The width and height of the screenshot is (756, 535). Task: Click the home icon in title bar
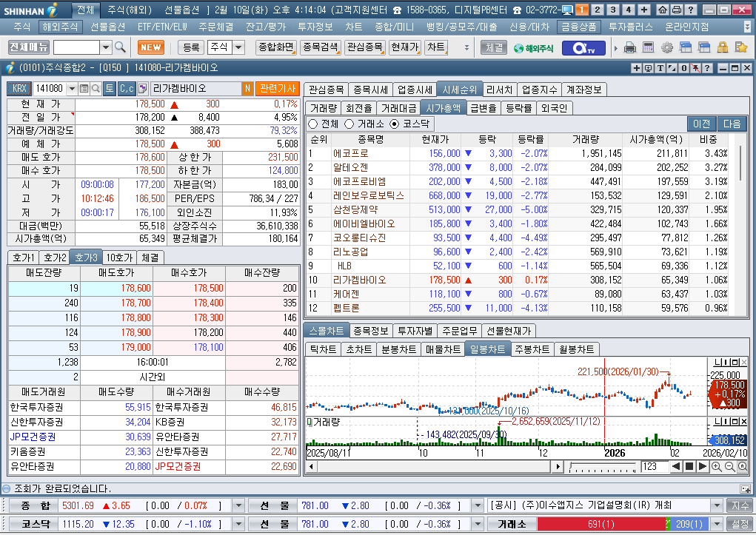point(663,10)
